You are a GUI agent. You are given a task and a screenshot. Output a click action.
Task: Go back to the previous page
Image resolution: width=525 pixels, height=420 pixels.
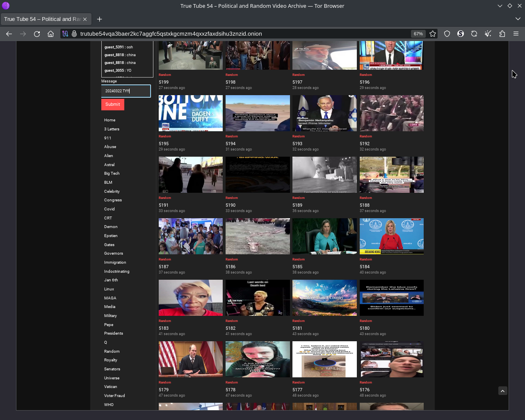tap(9, 34)
